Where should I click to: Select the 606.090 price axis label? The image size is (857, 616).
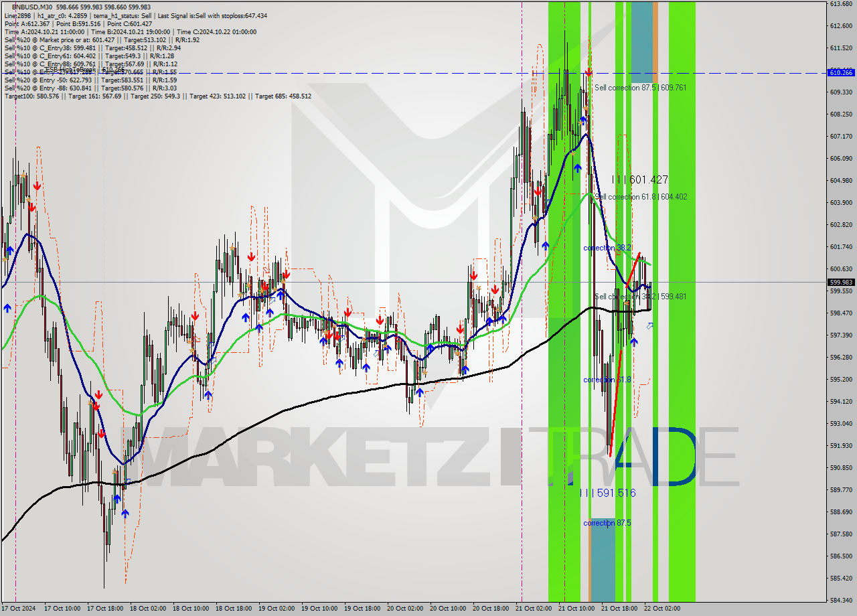pos(841,159)
